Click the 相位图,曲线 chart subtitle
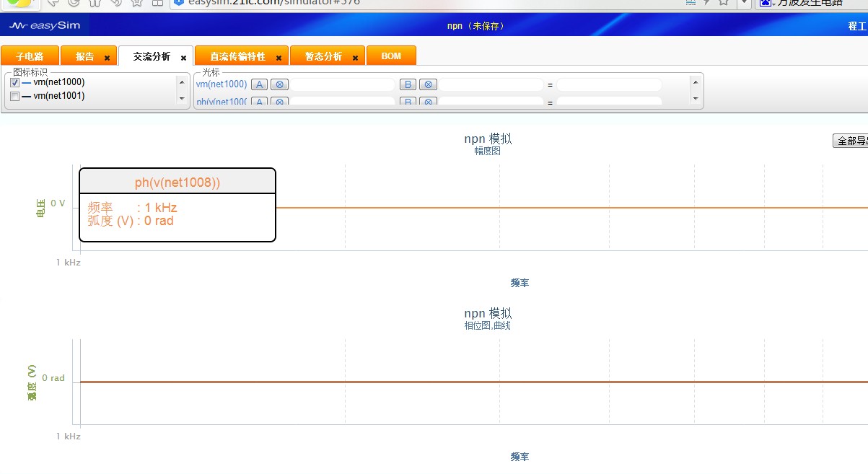The height and width of the screenshot is (474, 868). pyautogui.click(x=488, y=326)
